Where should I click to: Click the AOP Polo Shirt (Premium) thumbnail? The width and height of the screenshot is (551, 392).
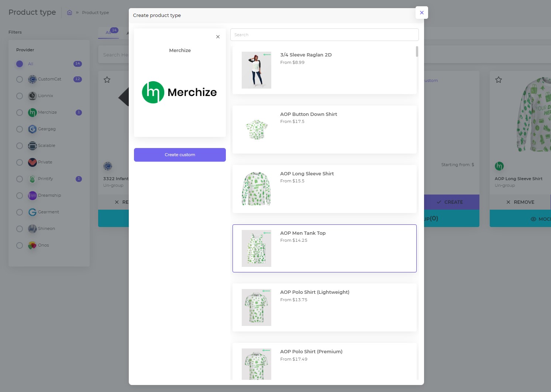(x=256, y=364)
